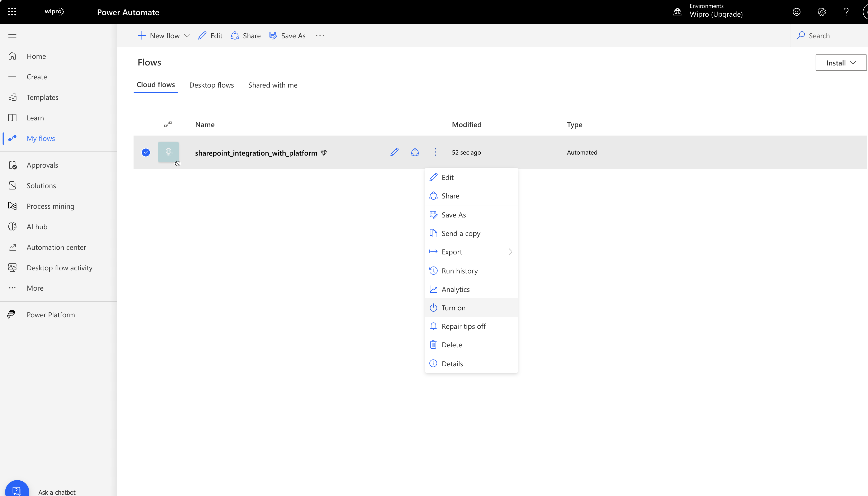Open Run history from context menu
This screenshot has width=868, height=496.
[x=471, y=271]
